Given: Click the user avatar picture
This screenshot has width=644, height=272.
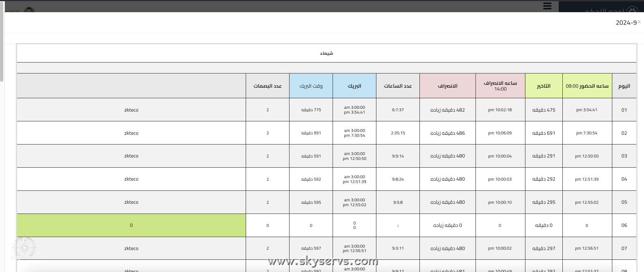Looking at the screenshot, I should pyautogui.click(x=29, y=10).
